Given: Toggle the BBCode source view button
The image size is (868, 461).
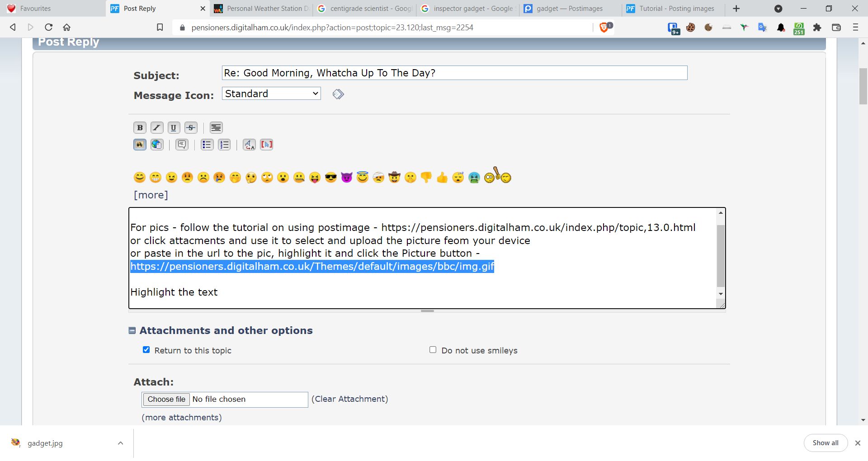Looking at the screenshot, I should (266, 145).
